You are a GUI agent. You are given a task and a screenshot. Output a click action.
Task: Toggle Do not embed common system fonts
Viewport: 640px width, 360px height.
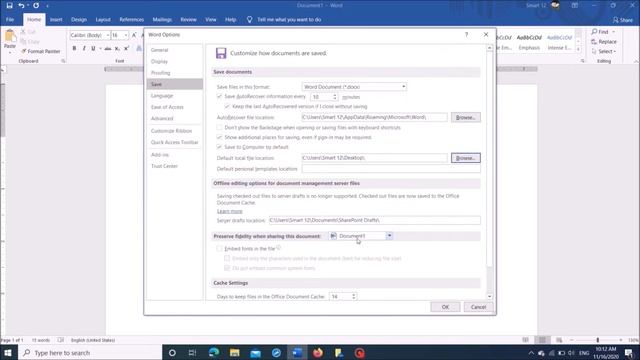coord(227,268)
